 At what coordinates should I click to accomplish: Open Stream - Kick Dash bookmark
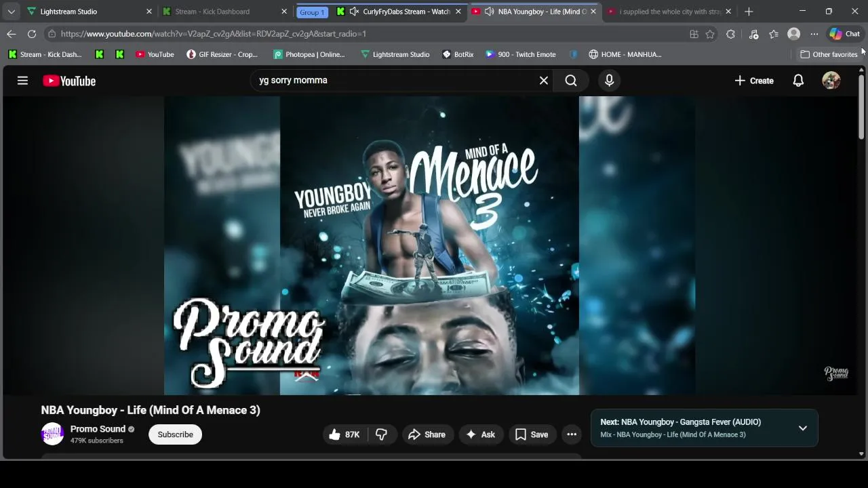point(45,54)
